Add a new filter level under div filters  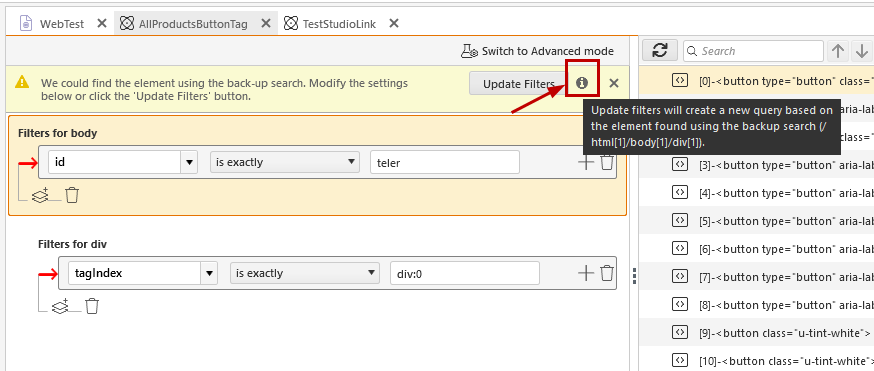pos(60,306)
